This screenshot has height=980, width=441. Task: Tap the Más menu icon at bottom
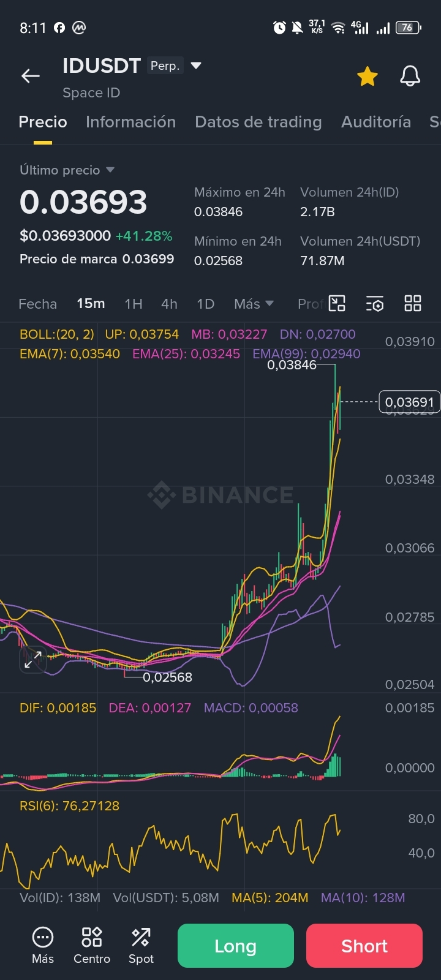43,946
